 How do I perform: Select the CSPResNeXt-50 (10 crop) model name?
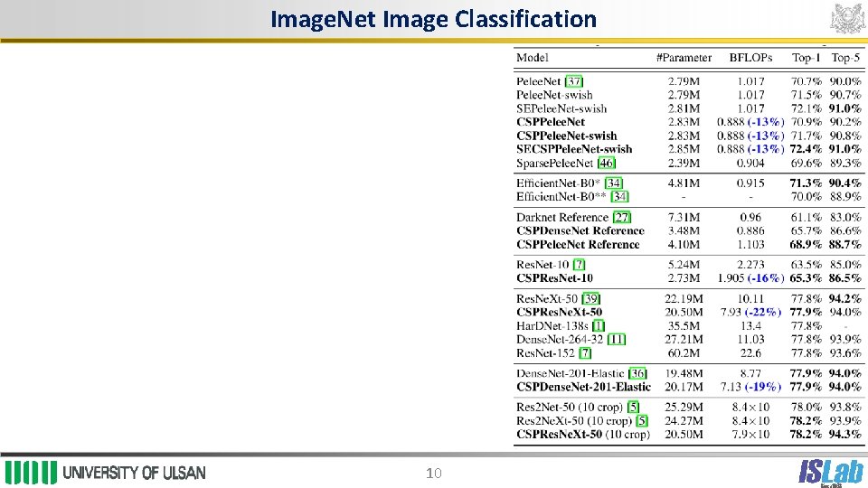coord(583,435)
